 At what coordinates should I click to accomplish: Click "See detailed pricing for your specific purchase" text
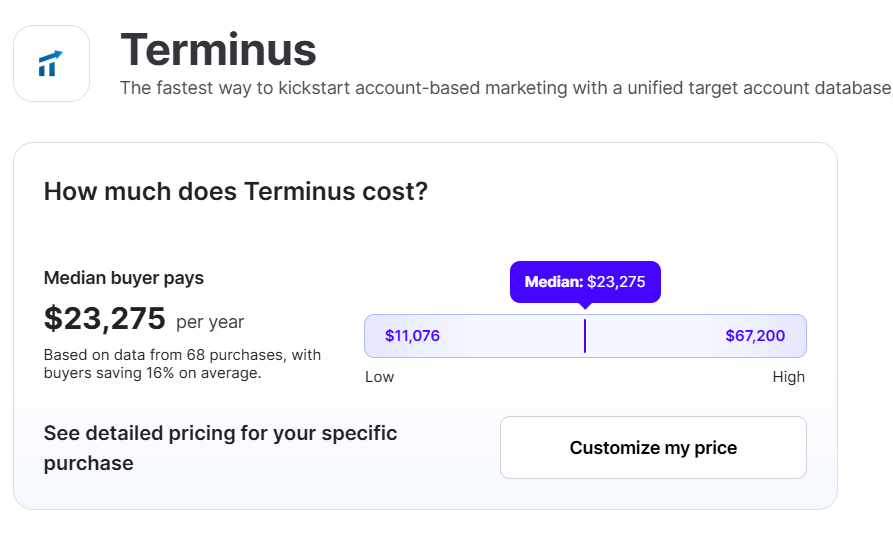coord(220,448)
